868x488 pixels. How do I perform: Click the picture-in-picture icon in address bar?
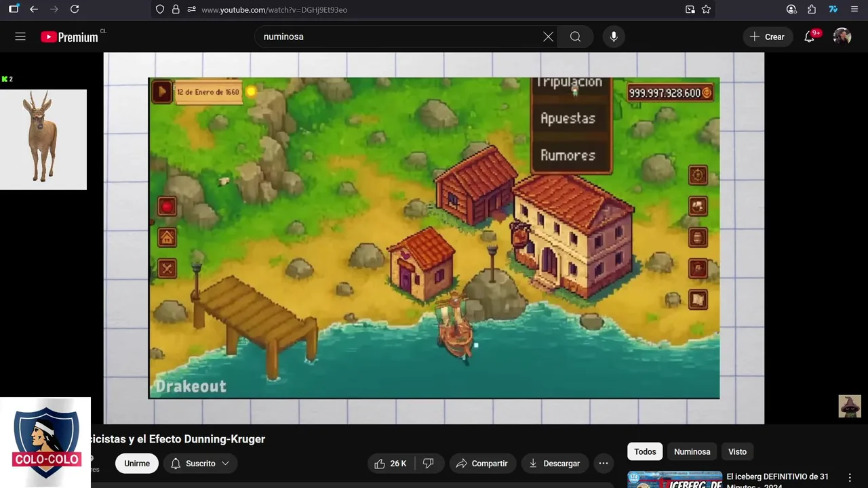(690, 9)
